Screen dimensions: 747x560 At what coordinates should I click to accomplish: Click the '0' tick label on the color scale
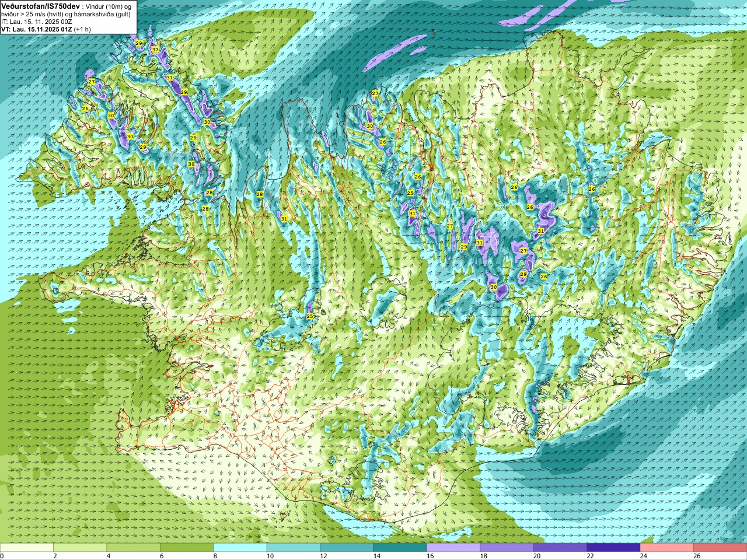(2, 556)
